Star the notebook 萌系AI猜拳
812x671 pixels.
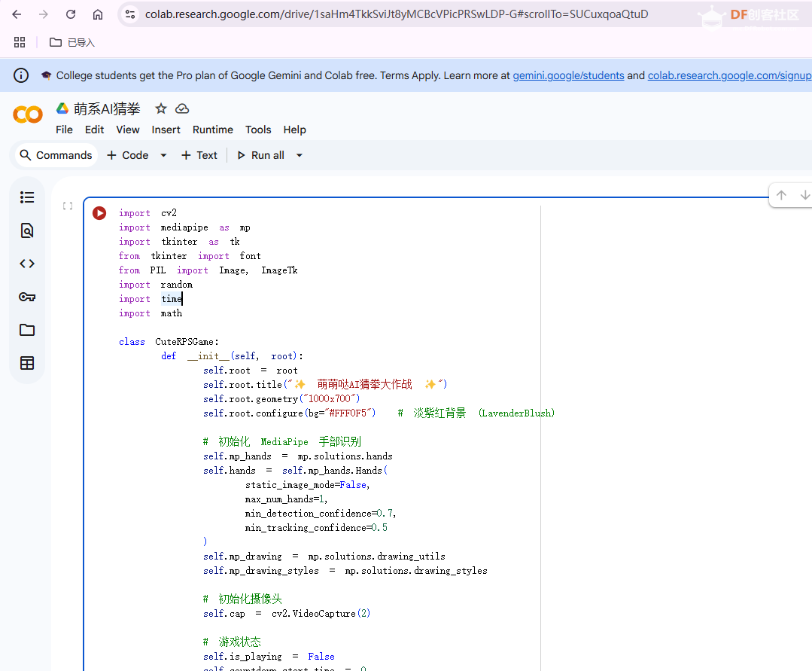coord(160,108)
